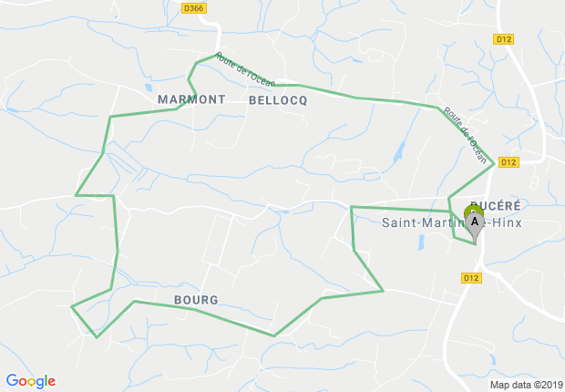
Task: Click Route de l'Océan label near Marmont
Action: (x=246, y=70)
